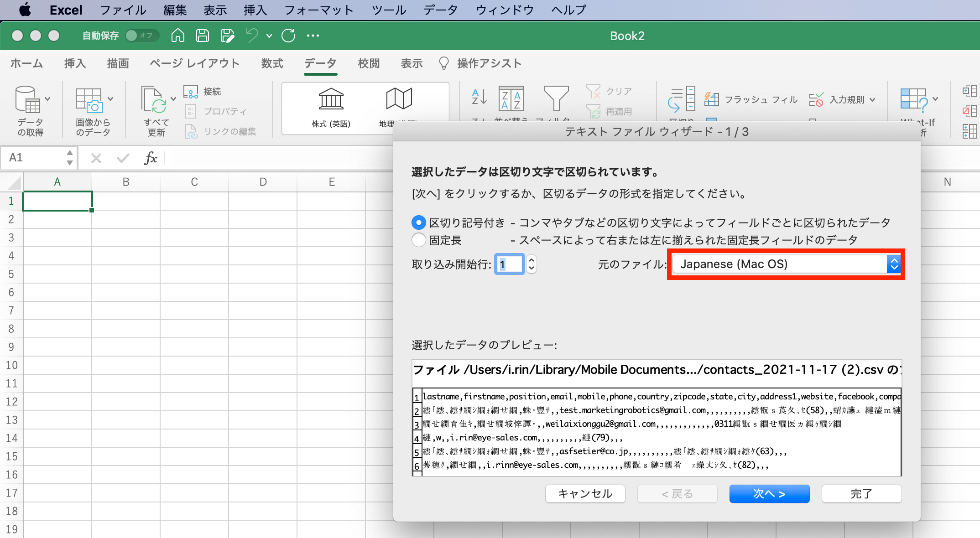Viewport: 980px width, 538px height.
Task: Click the Refresh All (すべて更新) icon
Action: [153, 100]
